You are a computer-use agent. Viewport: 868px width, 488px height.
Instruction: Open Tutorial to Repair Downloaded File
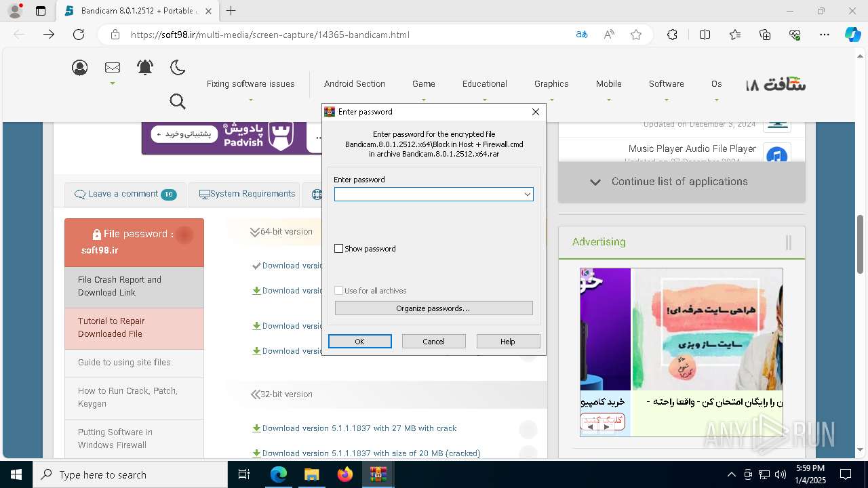134,328
